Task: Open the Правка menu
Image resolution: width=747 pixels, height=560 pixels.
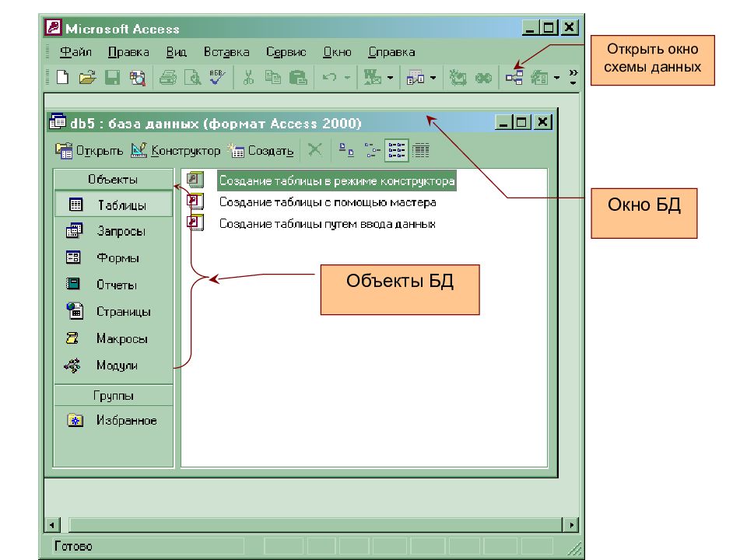Action: click(128, 52)
